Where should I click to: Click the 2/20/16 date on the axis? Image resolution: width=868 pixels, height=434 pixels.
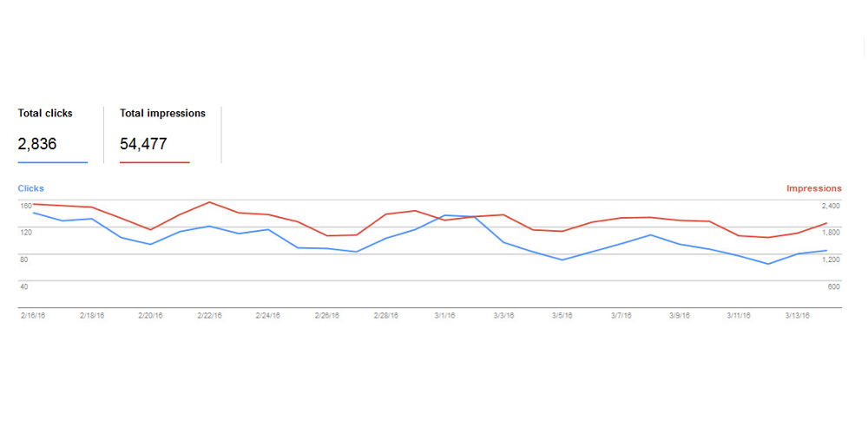[150, 316]
